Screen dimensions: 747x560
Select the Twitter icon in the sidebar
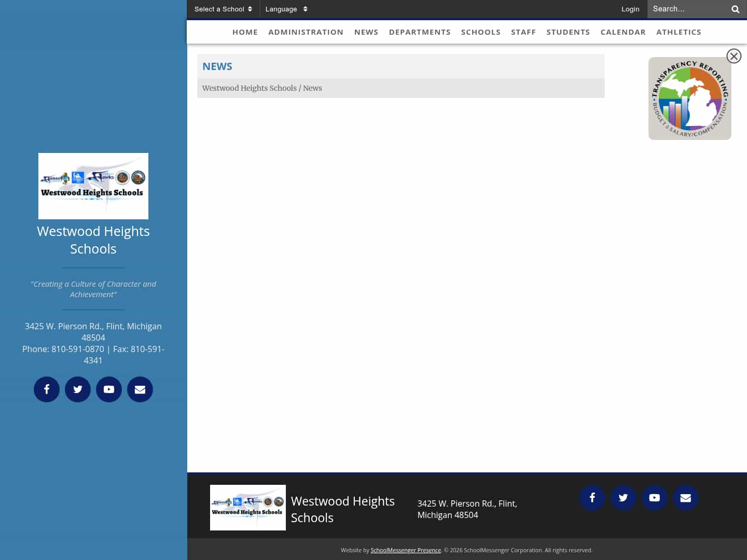78,389
